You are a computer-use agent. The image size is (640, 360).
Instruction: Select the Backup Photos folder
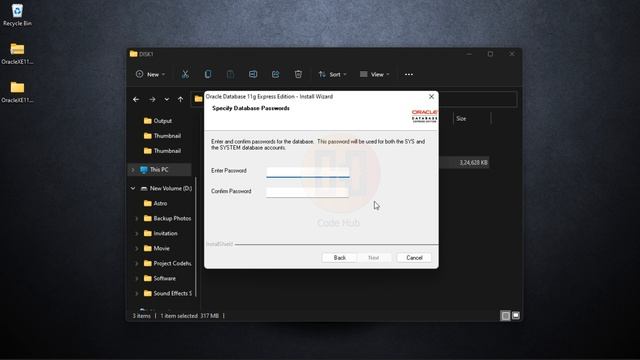(x=167, y=218)
